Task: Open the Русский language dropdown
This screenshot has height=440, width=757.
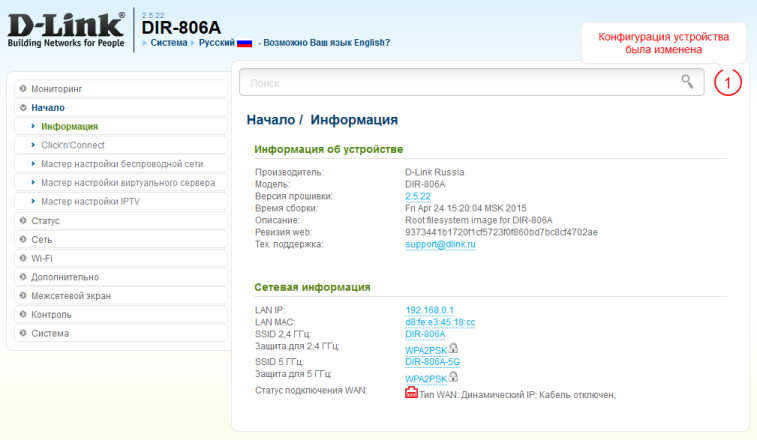Action: [216, 43]
